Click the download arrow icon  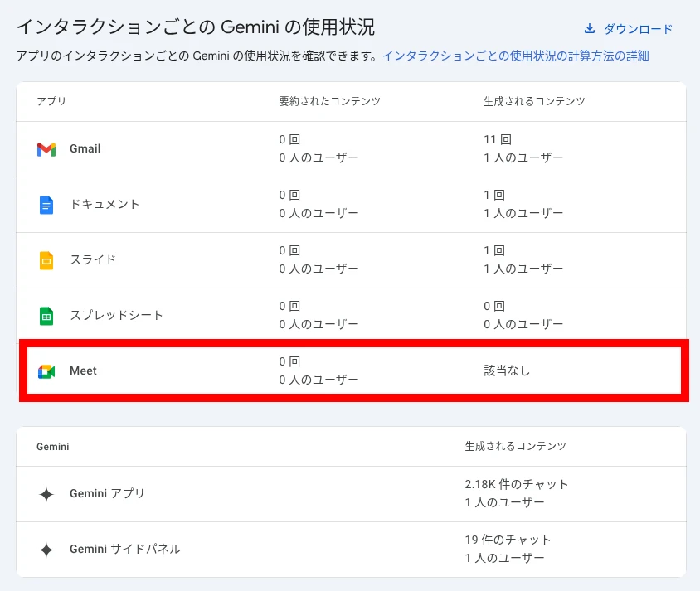[x=590, y=29]
